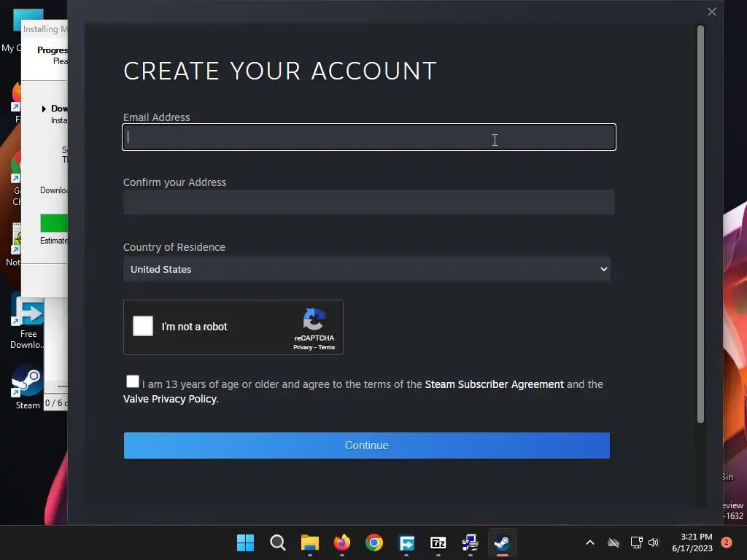Open the Windows Start menu
Viewport: 747px width, 560px height.
[245, 542]
